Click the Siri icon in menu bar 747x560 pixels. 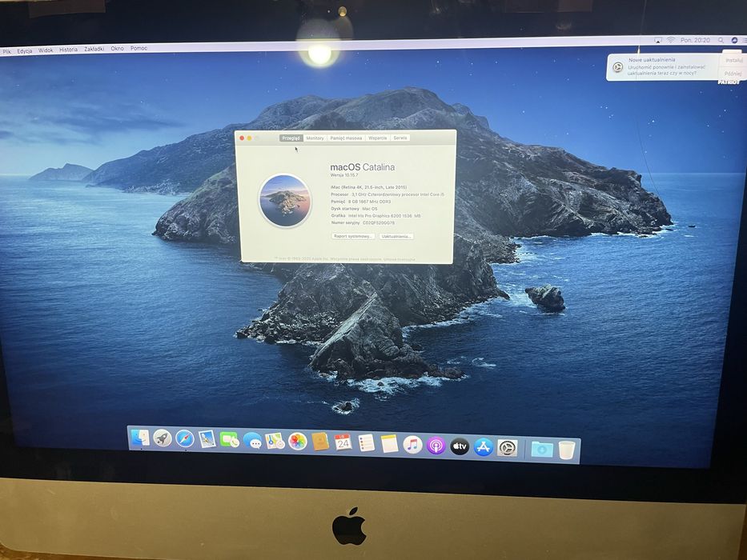734,41
